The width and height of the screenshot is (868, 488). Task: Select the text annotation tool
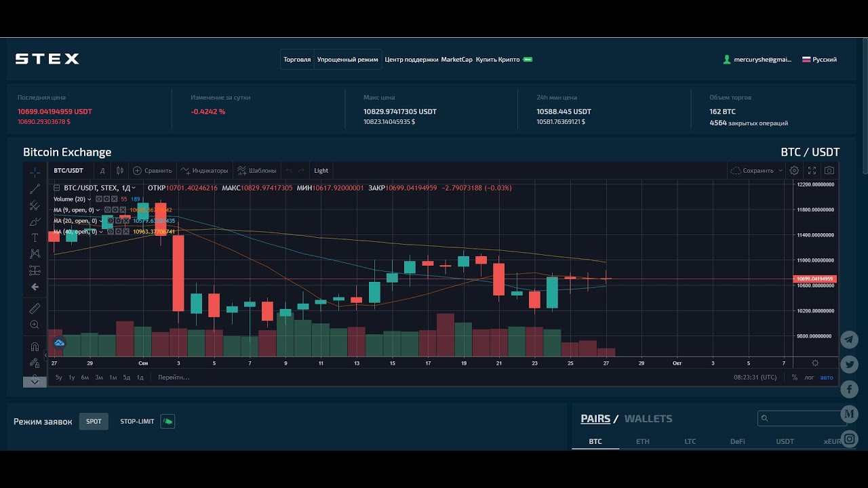click(35, 238)
